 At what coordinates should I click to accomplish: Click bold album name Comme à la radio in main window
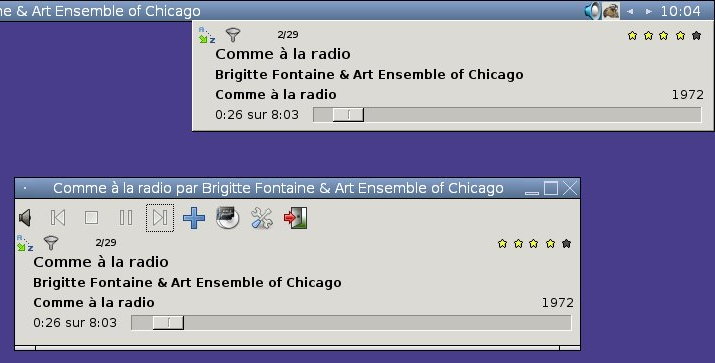click(94, 303)
